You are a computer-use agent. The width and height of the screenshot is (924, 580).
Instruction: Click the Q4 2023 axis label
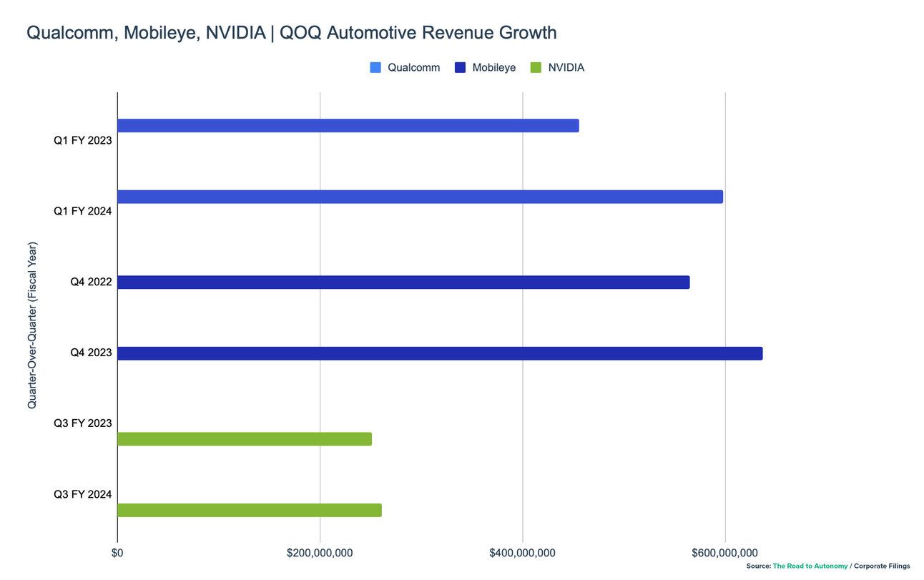(91, 353)
